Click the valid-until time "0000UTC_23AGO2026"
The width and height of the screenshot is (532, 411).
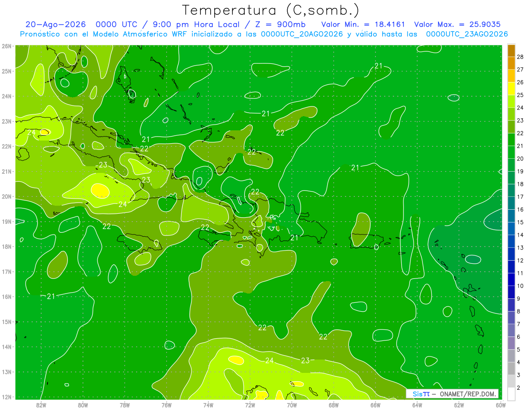[x=467, y=34]
